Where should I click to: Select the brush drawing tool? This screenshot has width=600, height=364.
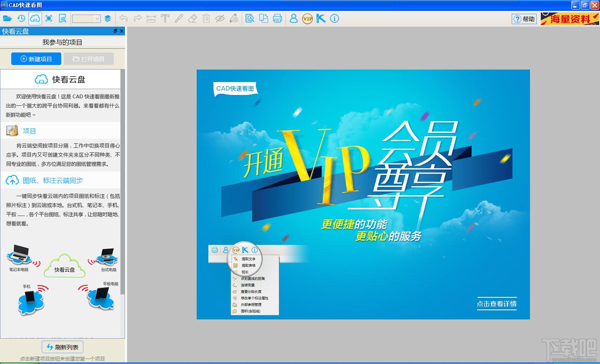coord(179,18)
